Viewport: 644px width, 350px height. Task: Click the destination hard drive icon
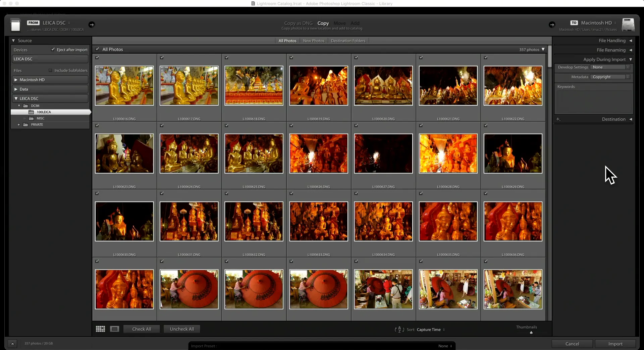(x=628, y=25)
